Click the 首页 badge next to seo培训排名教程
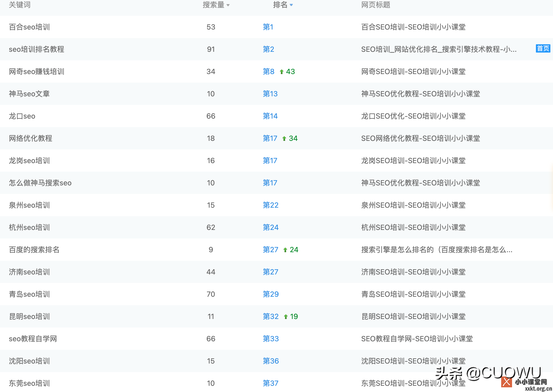 543,48
